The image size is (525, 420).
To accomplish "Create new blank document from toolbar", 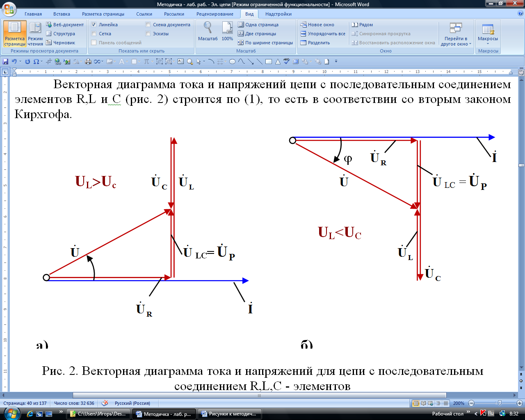I will 327,62.
